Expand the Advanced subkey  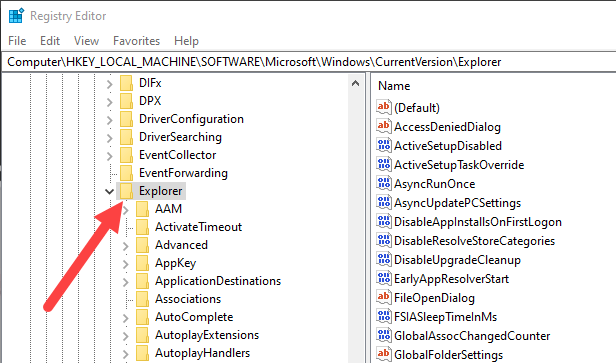(x=126, y=246)
